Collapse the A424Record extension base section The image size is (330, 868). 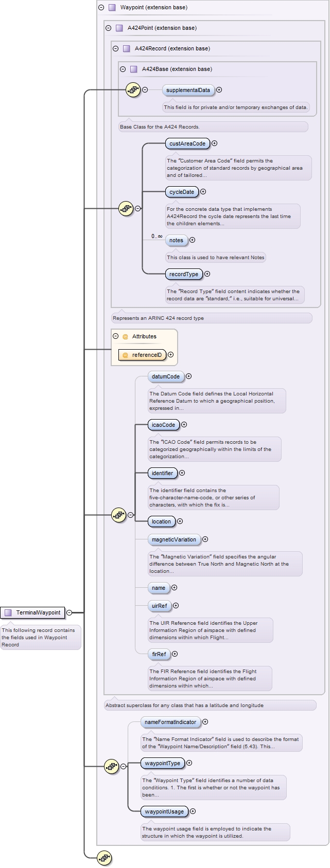point(115,49)
